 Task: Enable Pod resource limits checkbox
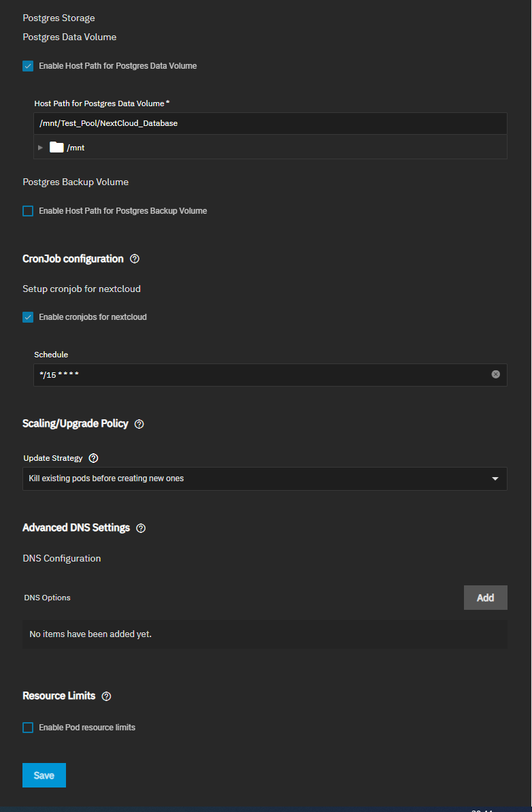(x=28, y=728)
